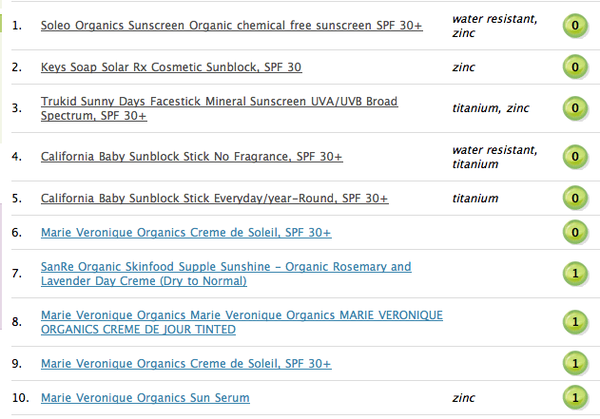Click score 0 badge in row six

pos(575,232)
